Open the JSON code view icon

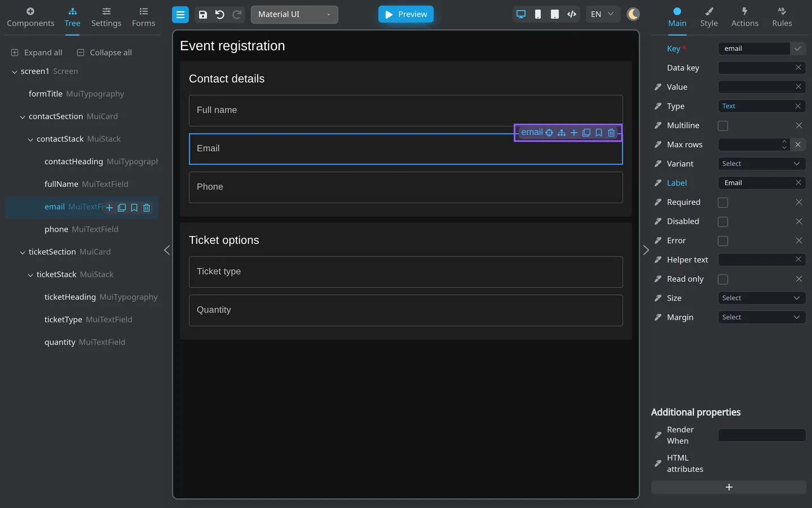tap(572, 14)
